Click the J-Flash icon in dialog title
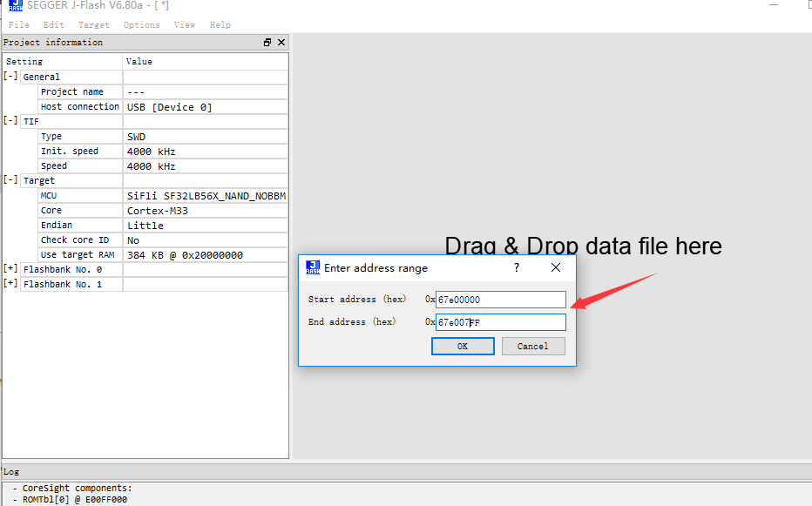The image size is (812, 506). (x=313, y=267)
